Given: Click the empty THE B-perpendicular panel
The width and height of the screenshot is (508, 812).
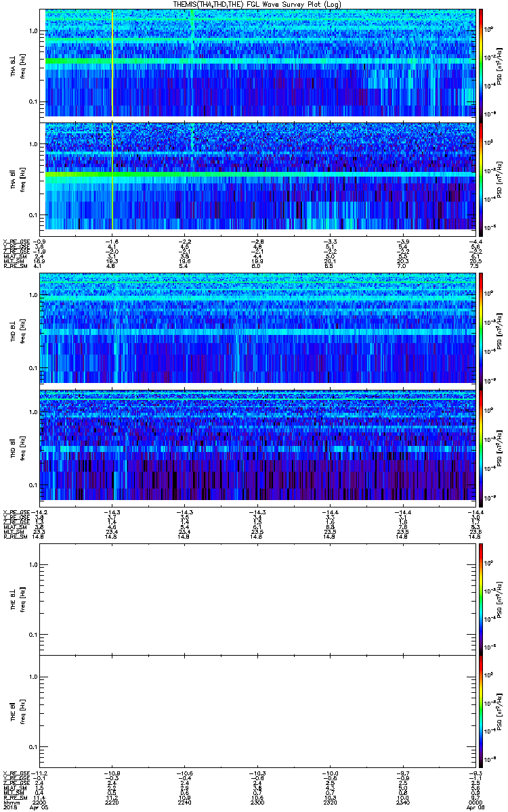Looking at the screenshot, I should click(x=257, y=599).
